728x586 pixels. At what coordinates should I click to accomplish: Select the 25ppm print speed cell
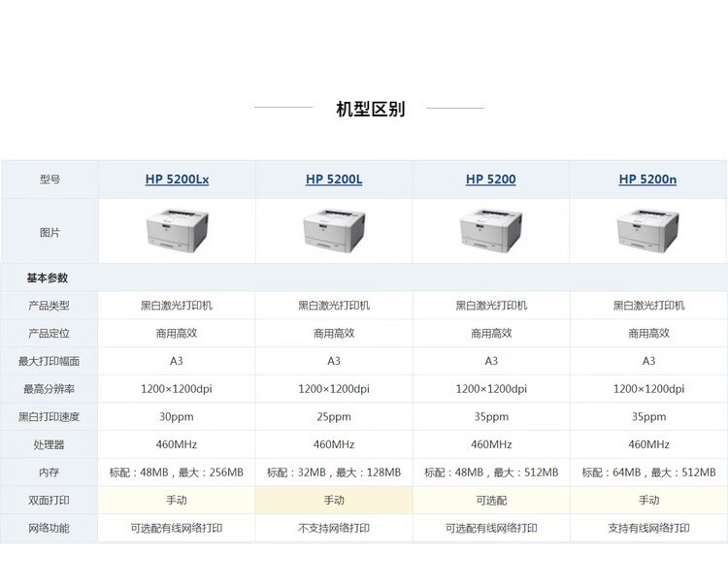coord(334,417)
